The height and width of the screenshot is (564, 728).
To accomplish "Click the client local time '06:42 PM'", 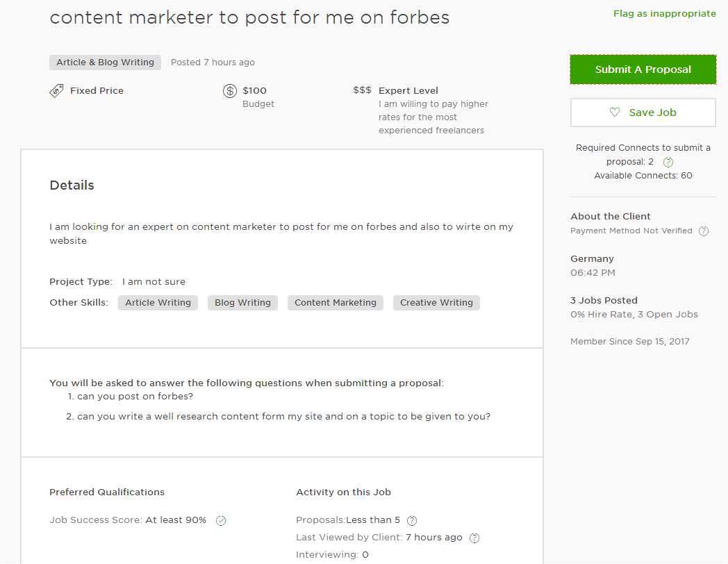I will pyautogui.click(x=593, y=272).
